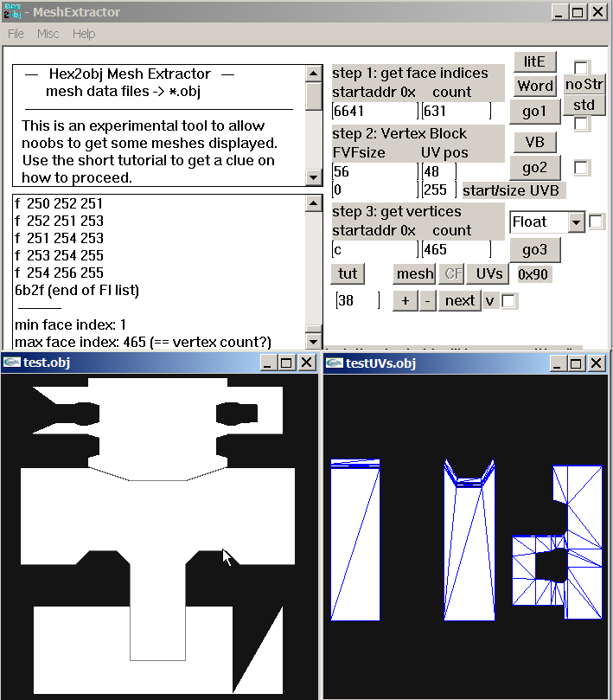Click the grayed-out CF button
Viewport: 613px width, 700px height.
(x=453, y=273)
